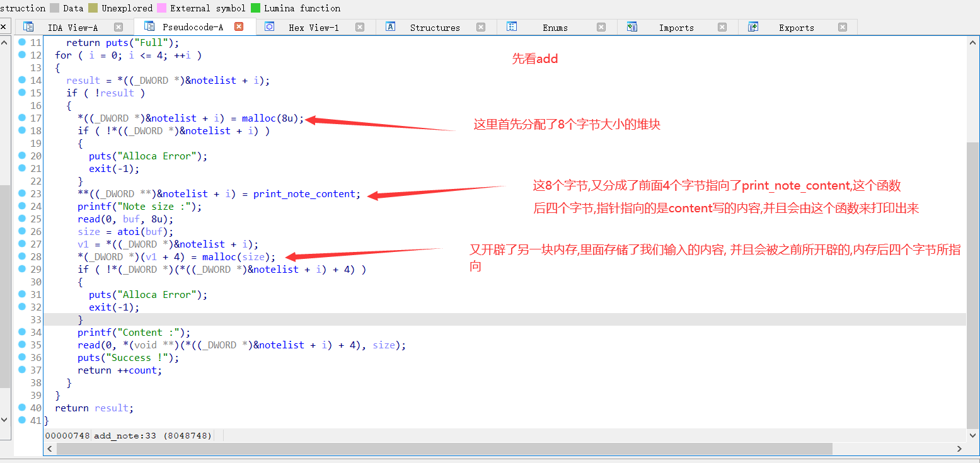Click left panel scroll down arrow

pos(5,420)
